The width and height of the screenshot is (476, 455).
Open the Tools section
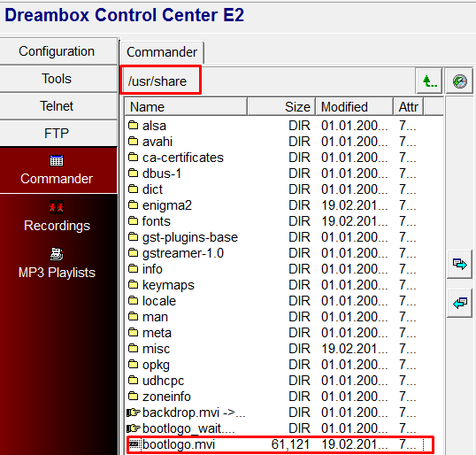58,79
